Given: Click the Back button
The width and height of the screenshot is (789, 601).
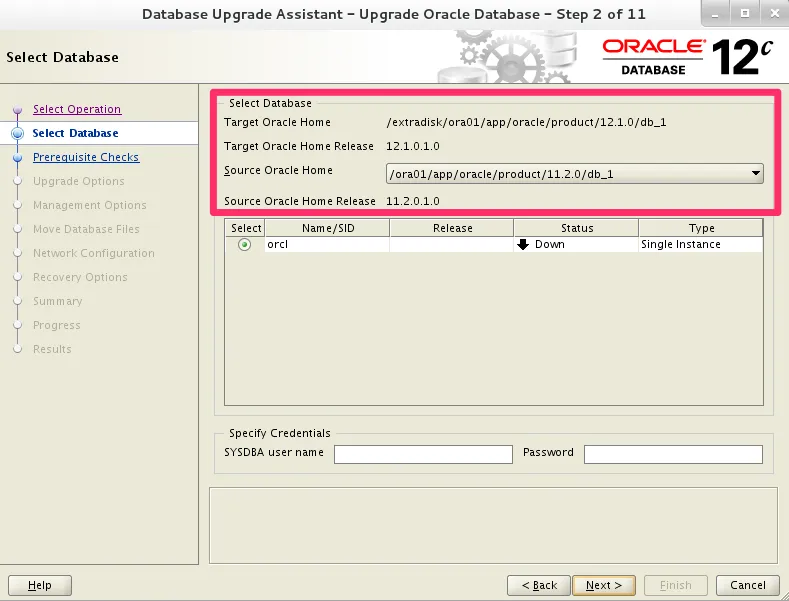Looking at the screenshot, I should point(538,585).
